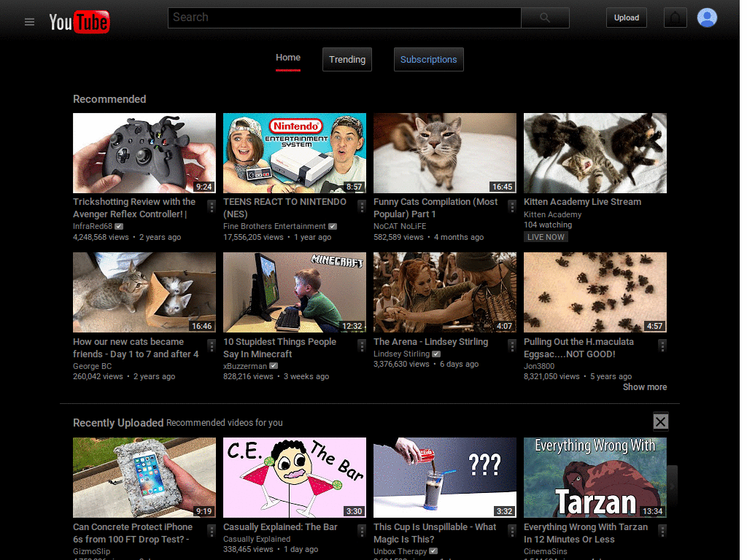Screen dimensions: 747x560
Task: Open Casually Explained: The Bar title
Action: (280, 527)
